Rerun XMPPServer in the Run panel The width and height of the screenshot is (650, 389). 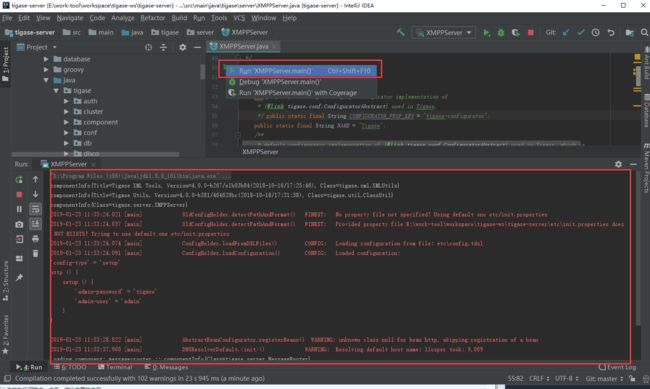coord(19,180)
